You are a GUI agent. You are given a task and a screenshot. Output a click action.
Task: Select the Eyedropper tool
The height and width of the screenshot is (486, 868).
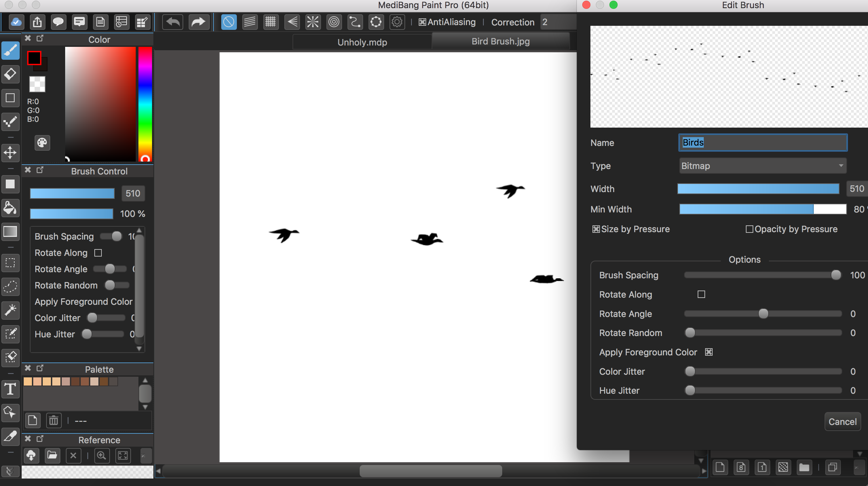point(11,436)
